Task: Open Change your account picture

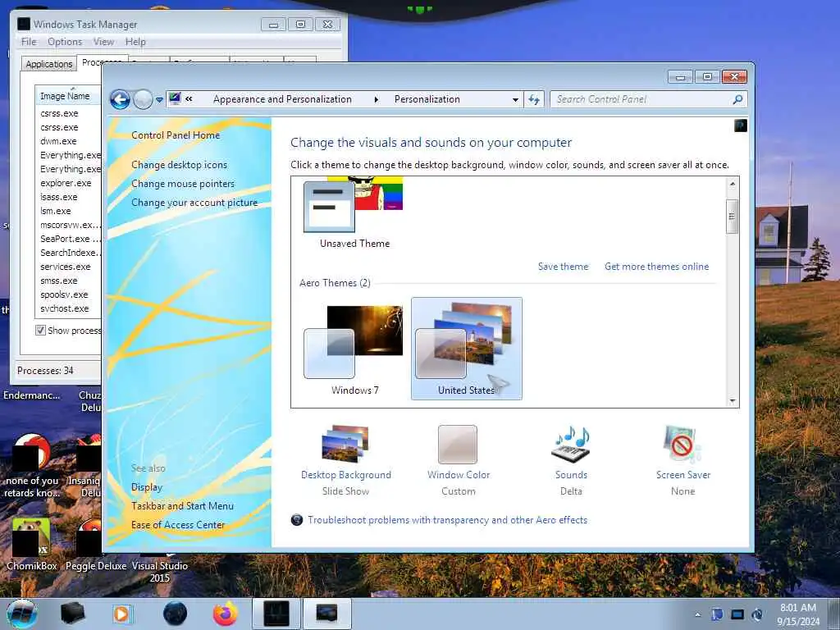Action: coord(194,203)
